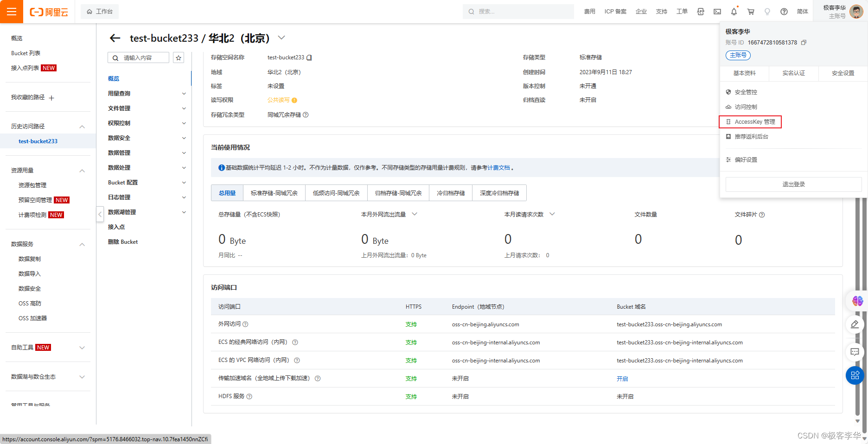Expand the 数据安全 menu section
This screenshot has height=444, width=868.
tap(184, 138)
